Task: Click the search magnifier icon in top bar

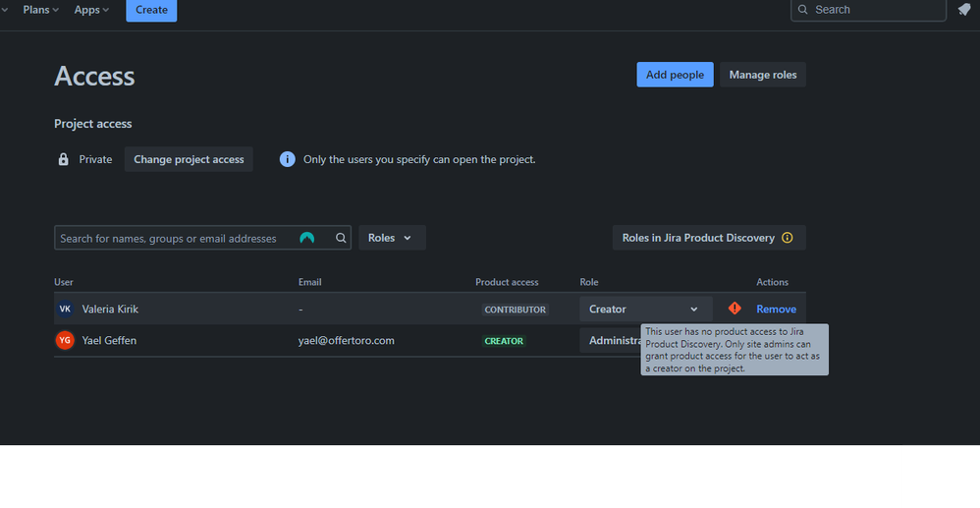Action: click(x=803, y=10)
